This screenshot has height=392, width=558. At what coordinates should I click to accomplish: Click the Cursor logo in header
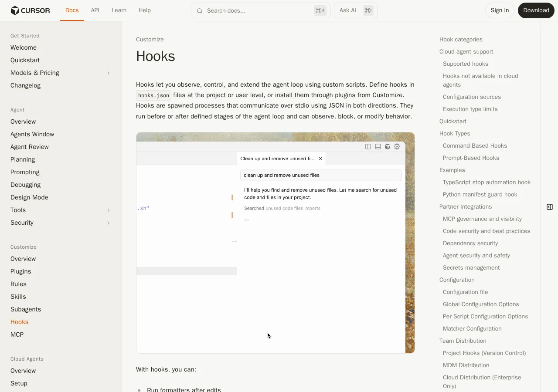point(30,10)
